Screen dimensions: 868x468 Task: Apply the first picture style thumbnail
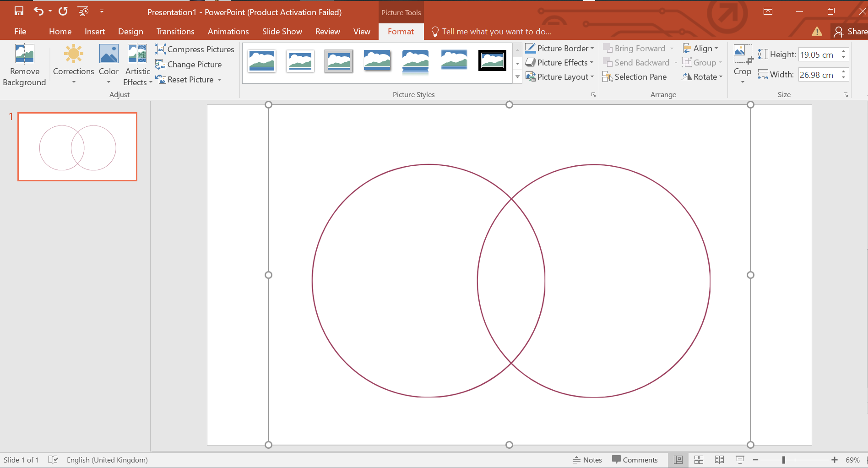[262, 61]
